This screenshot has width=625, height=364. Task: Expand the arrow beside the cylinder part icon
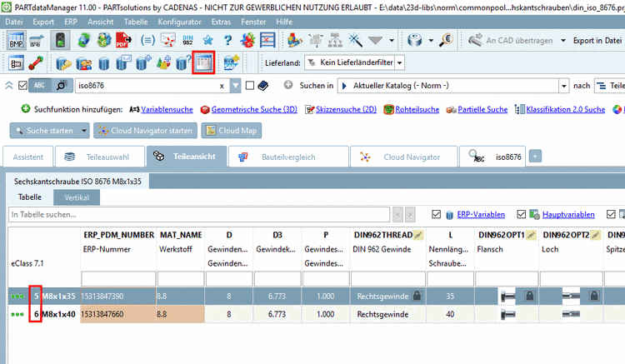point(431,41)
